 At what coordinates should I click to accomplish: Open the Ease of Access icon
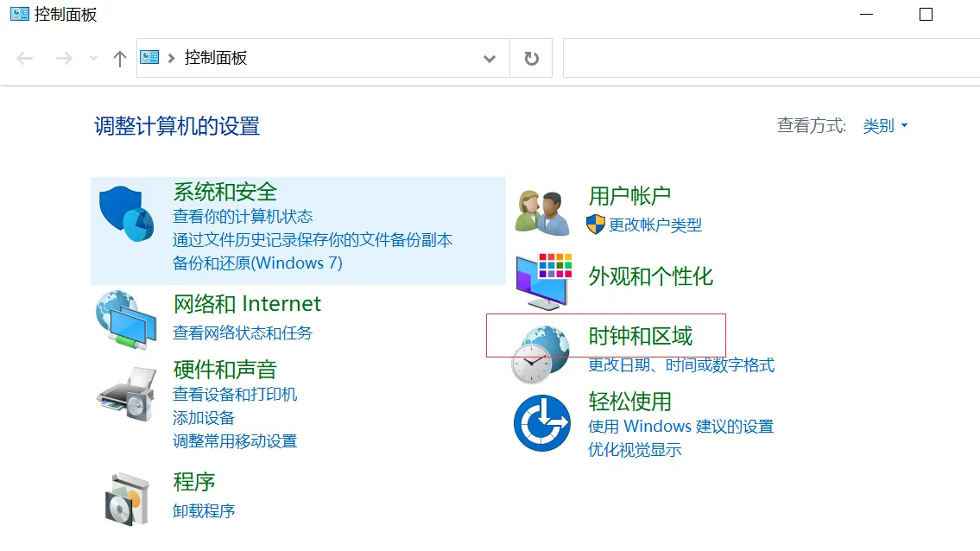tap(541, 422)
